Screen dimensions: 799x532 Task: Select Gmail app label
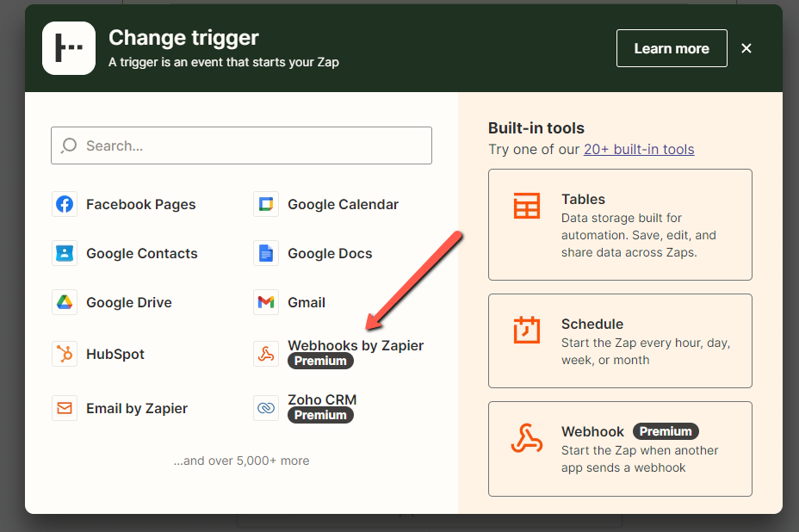[x=307, y=302]
